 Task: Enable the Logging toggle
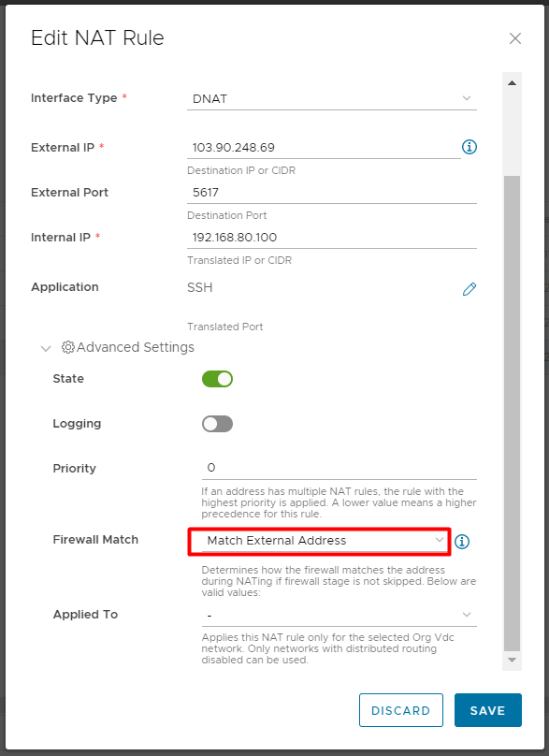click(217, 424)
